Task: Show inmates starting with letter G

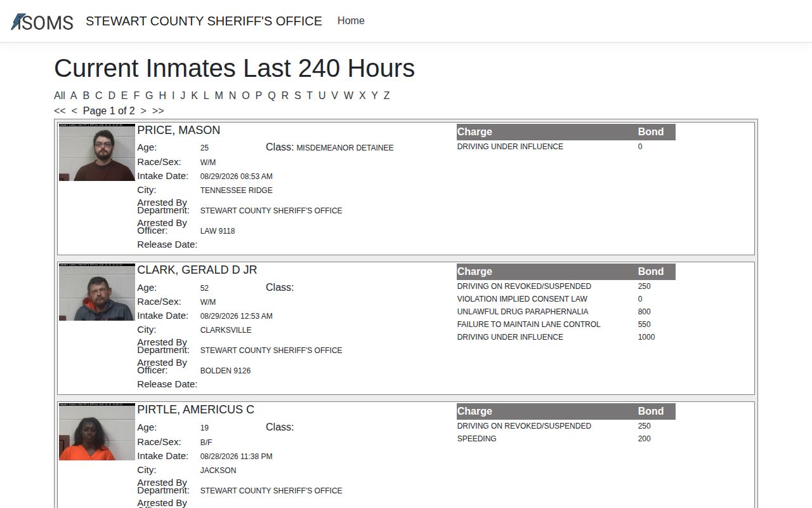Action: point(149,95)
